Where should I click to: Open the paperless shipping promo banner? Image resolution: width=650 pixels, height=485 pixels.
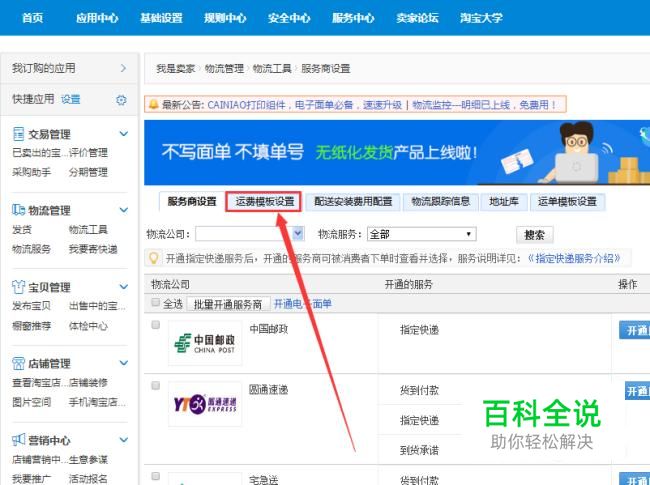[397, 153]
